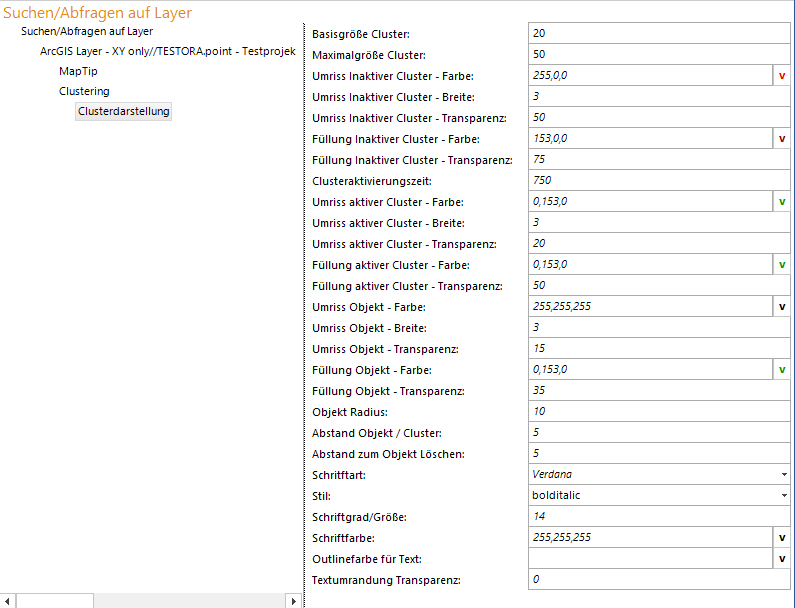Select the Suchen/Abfragen auf Layer root node

pyautogui.click(x=87, y=31)
